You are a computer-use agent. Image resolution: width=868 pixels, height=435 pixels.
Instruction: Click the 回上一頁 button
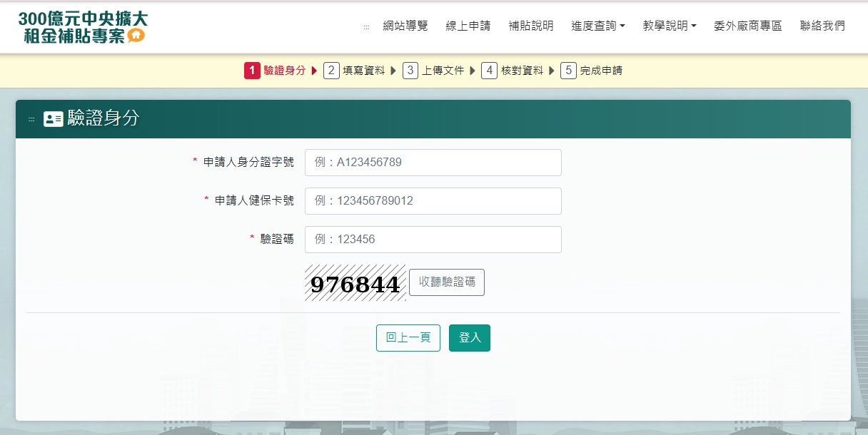point(408,338)
